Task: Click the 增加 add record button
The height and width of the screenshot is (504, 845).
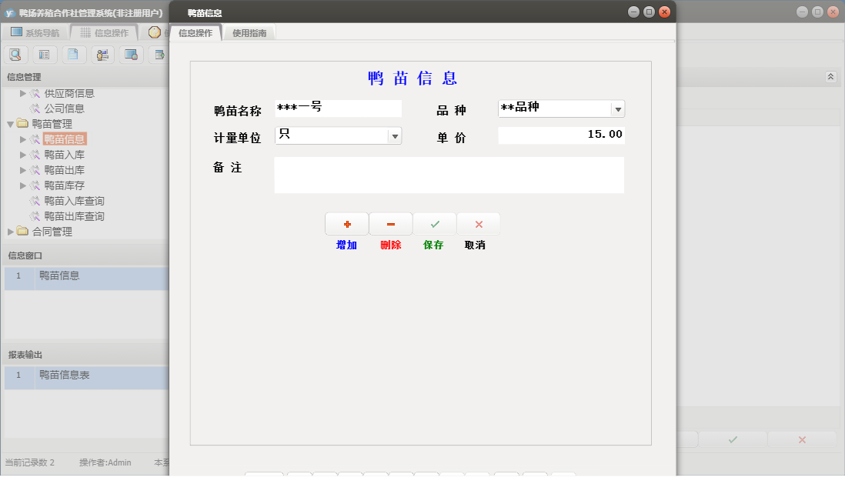Action: pos(346,223)
